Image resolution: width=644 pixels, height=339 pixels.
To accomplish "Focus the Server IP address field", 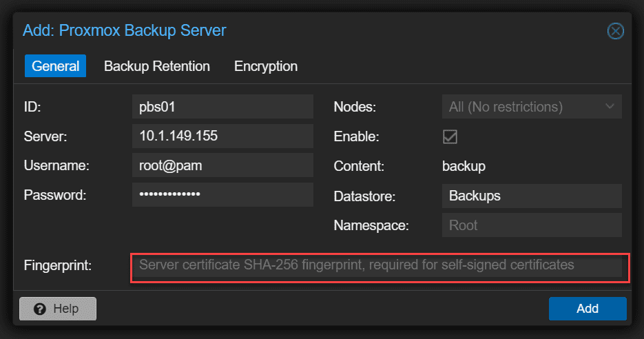I will click(222, 136).
